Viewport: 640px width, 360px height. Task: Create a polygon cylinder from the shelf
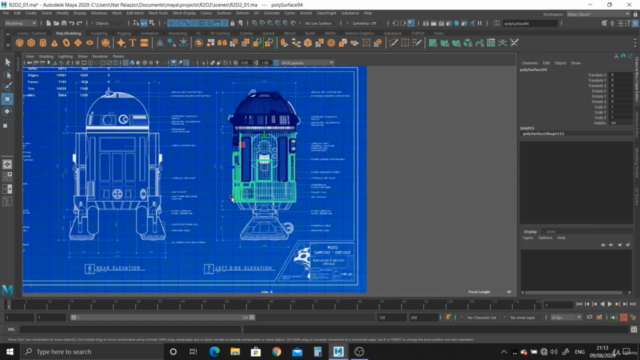43,43
